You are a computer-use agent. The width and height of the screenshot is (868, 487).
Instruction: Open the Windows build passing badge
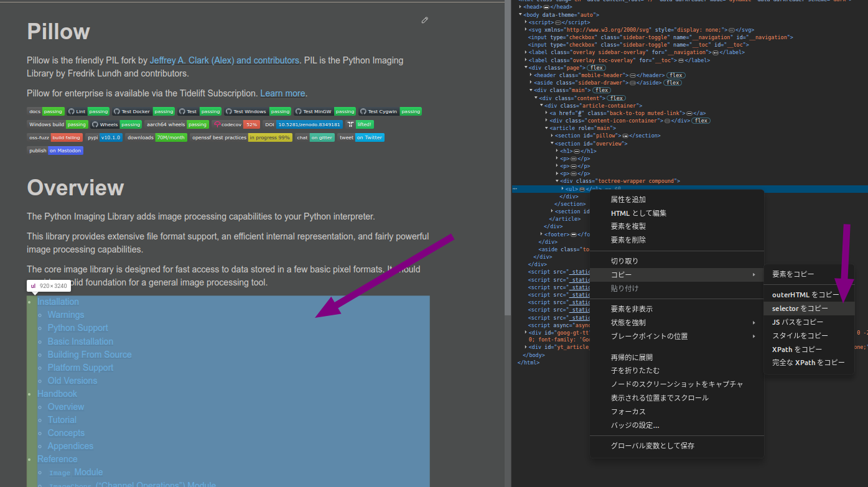(58, 124)
